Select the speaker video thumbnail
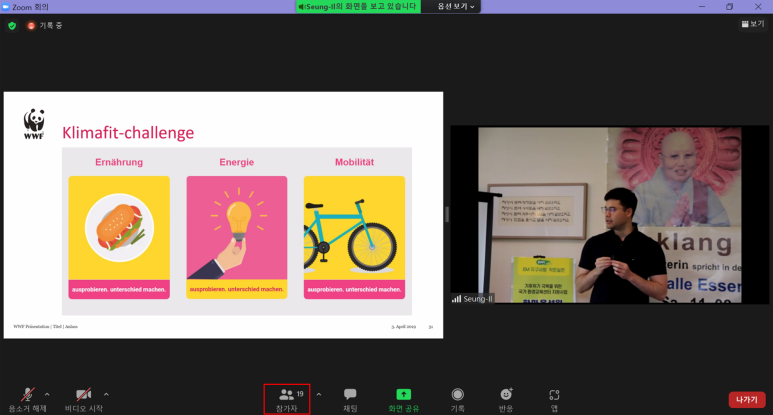The image size is (773, 415). [x=610, y=215]
